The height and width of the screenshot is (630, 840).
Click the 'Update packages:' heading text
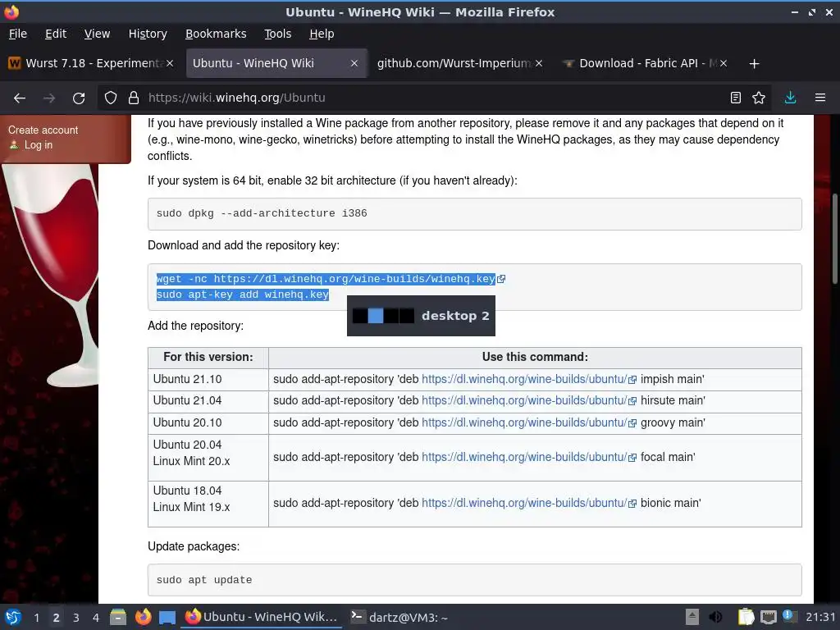(x=194, y=546)
